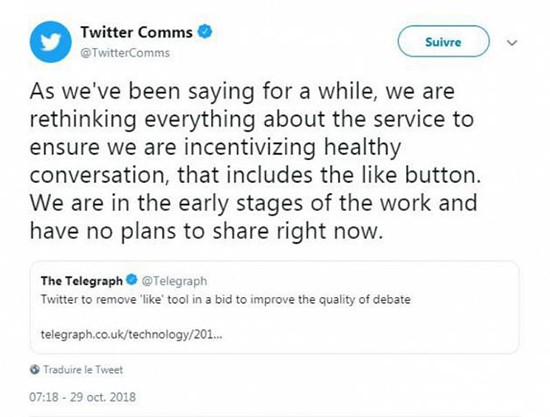Open the Twitter Comms display name

136,32
